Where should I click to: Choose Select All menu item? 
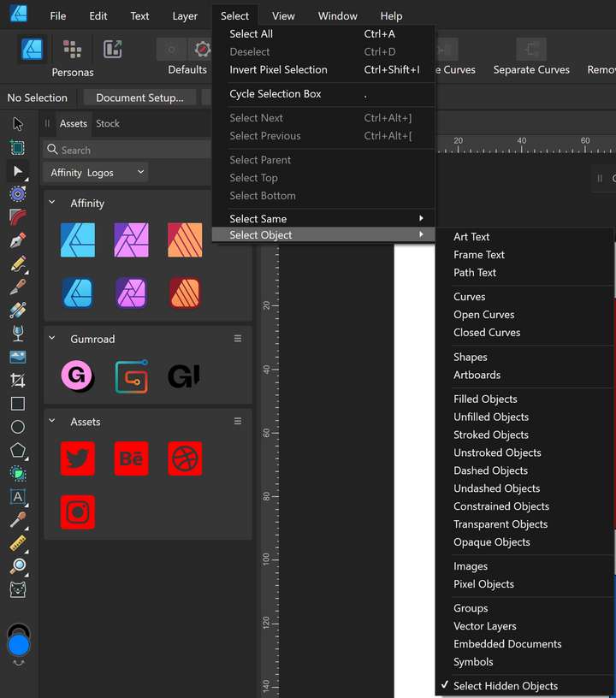click(x=323, y=34)
